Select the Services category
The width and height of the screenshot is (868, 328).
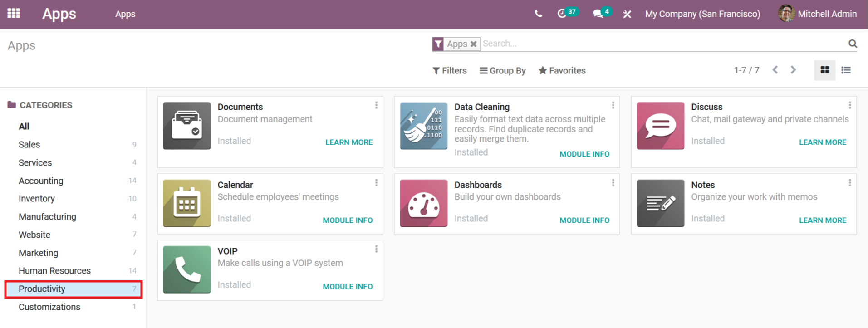[35, 162]
